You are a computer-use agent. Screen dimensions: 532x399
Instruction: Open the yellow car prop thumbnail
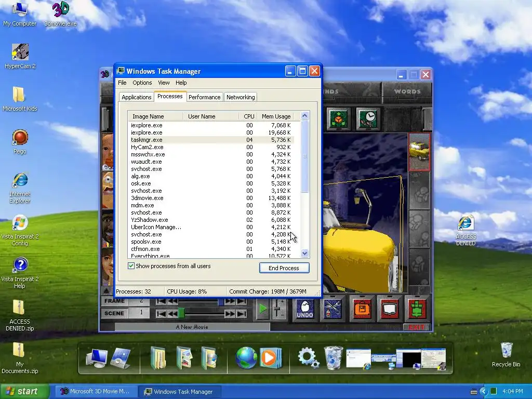pos(419,152)
